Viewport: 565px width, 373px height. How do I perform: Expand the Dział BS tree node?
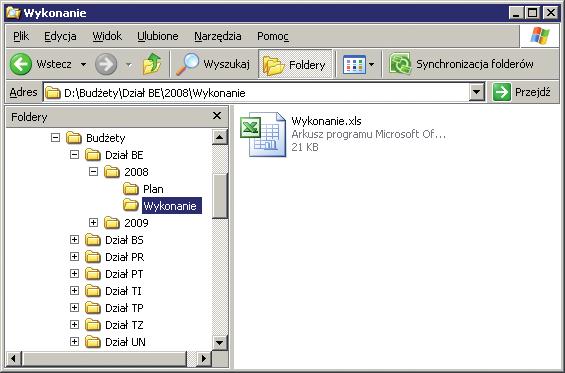[74, 240]
